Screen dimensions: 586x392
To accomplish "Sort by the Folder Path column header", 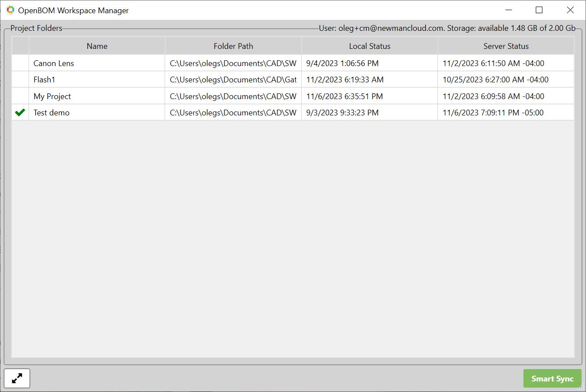I will point(234,46).
